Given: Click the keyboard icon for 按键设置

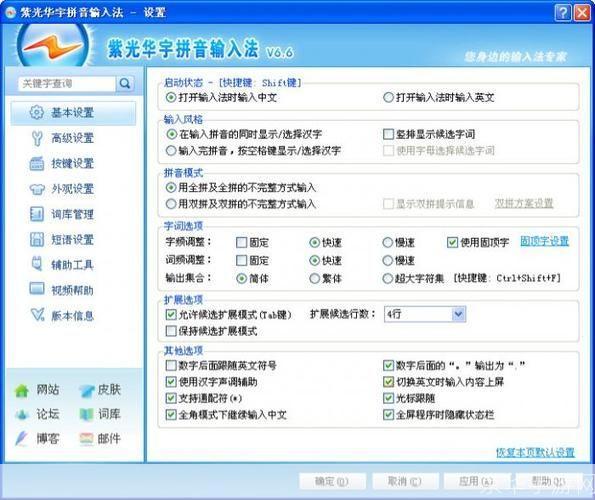Looking at the screenshot, I should (x=37, y=164).
